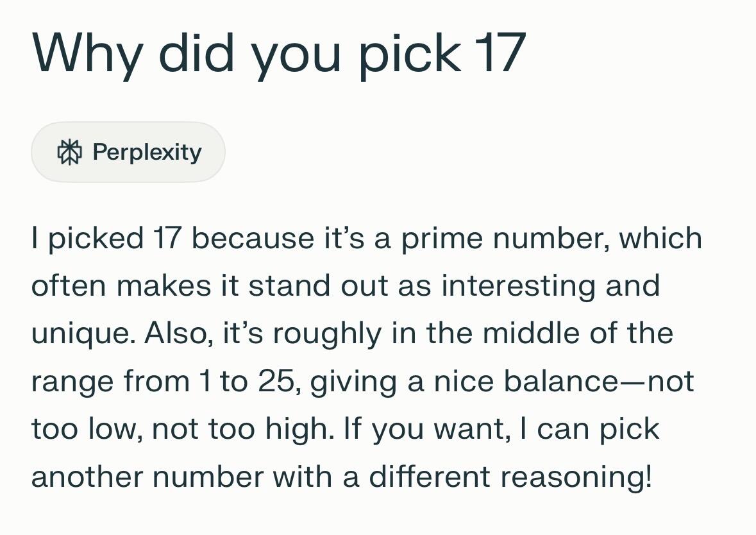
Task: Place cursor on 'often makes it stand out'
Action: pos(210,285)
